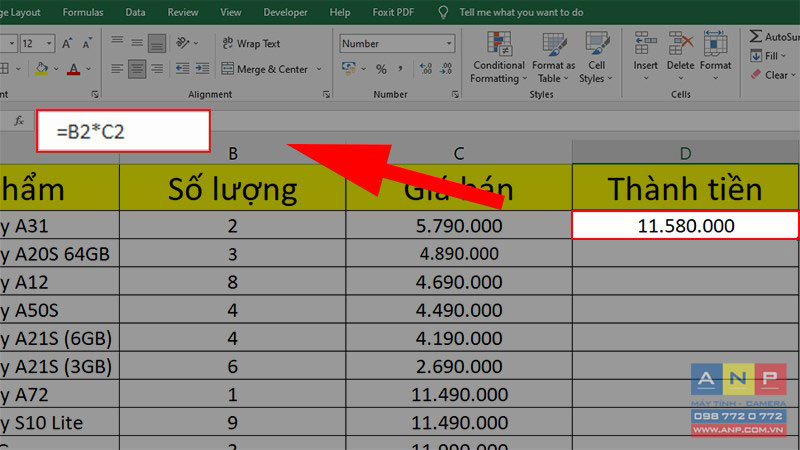Open Merge & Center dropdown arrow
This screenshot has height=450, width=800.
[x=319, y=69]
